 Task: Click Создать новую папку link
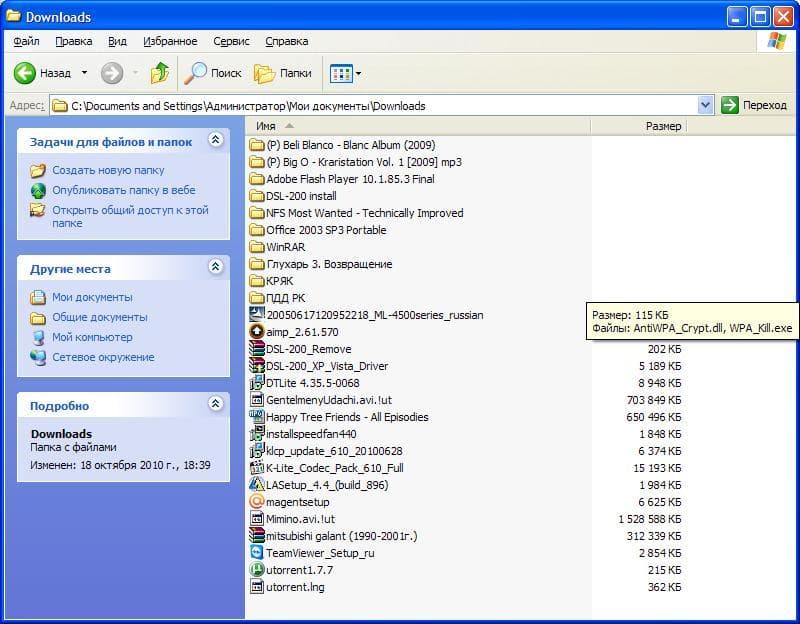(108, 170)
